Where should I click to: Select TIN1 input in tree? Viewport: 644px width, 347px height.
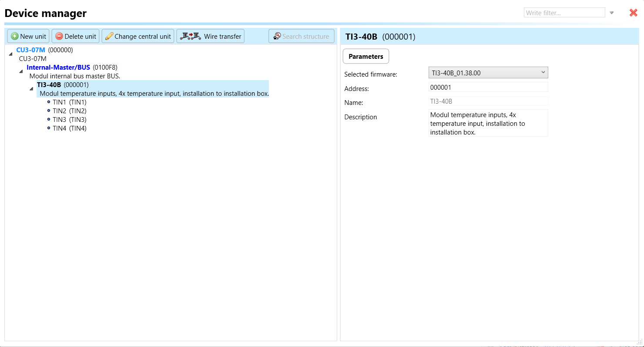click(69, 102)
